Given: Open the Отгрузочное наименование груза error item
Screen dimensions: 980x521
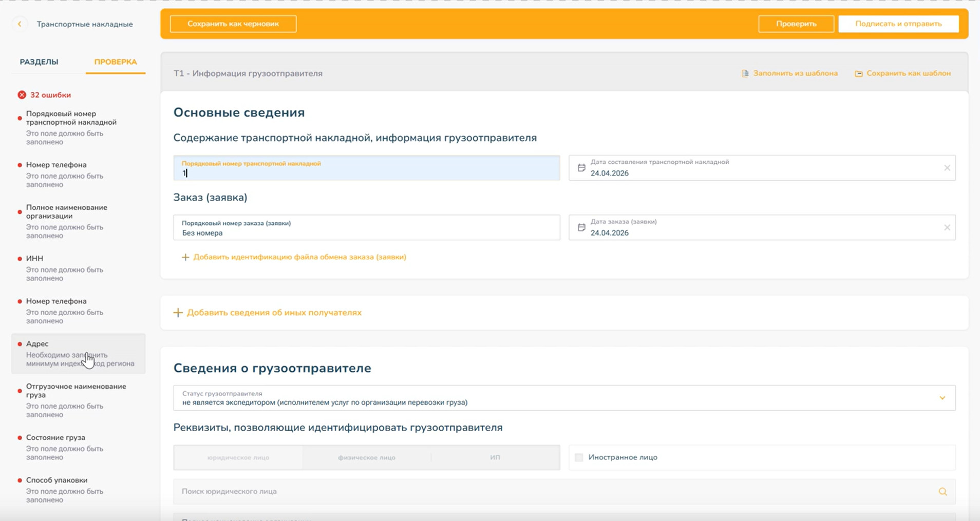Looking at the screenshot, I should point(78,400).
